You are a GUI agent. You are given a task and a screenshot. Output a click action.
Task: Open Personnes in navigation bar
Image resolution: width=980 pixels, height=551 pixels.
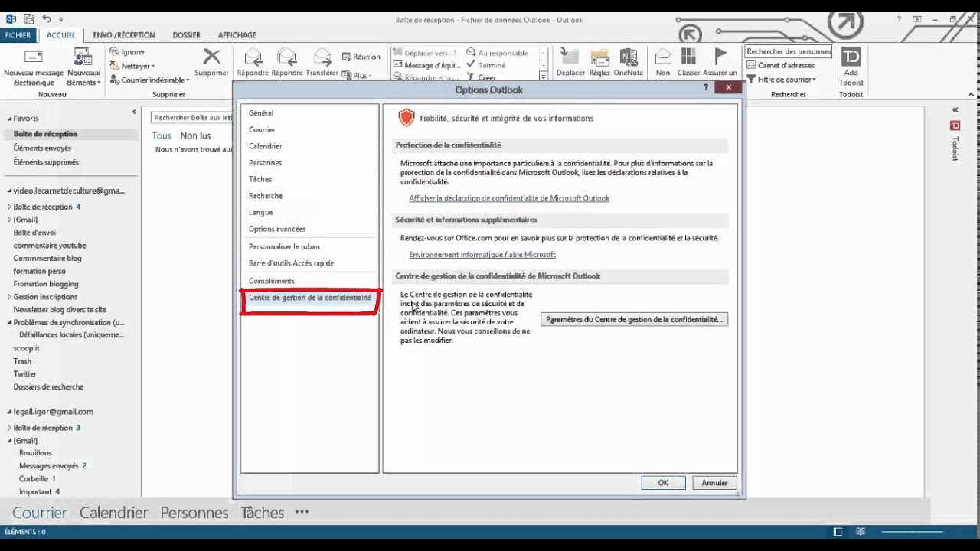194,513
